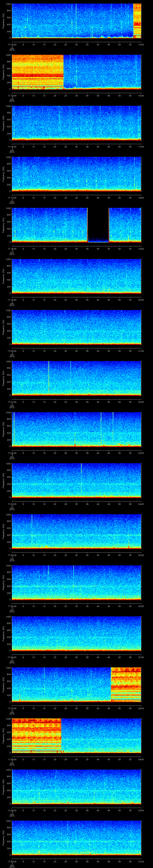Click the loud red noise burst ending the 17:14:00 spectrogram

tap(137, 21)
